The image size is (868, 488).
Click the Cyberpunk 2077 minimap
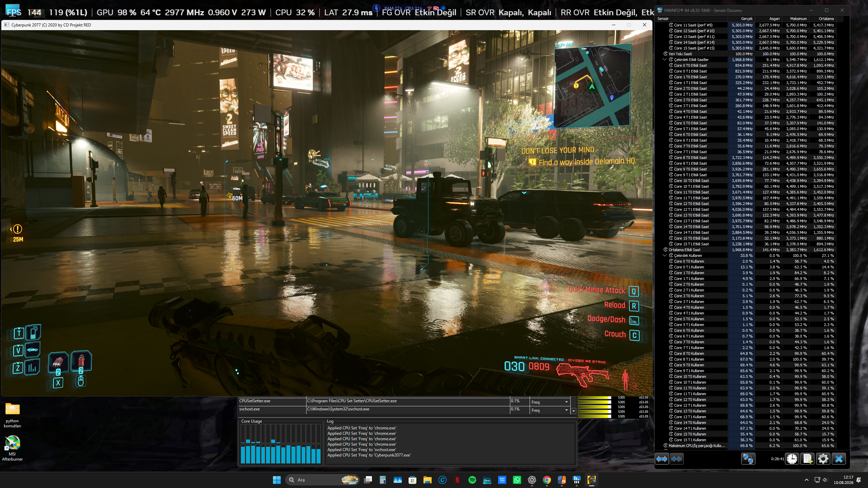coord(592,86)
